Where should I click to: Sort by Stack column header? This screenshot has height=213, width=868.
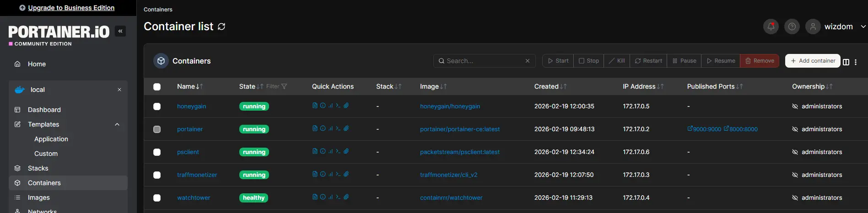(389, 86)
